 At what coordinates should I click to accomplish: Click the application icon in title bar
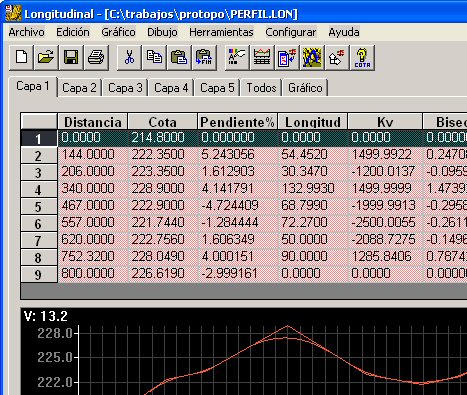pos(14,13)
